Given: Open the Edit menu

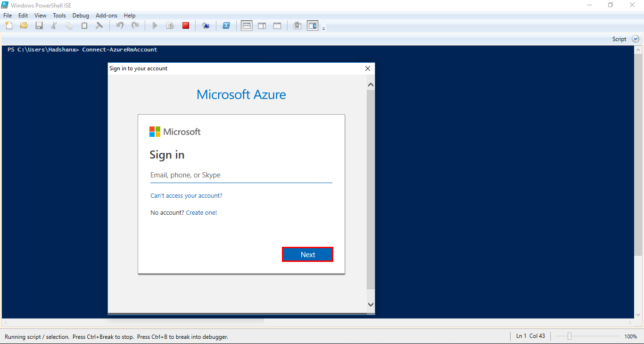Looking at the screenshot, I should [23, 16].
